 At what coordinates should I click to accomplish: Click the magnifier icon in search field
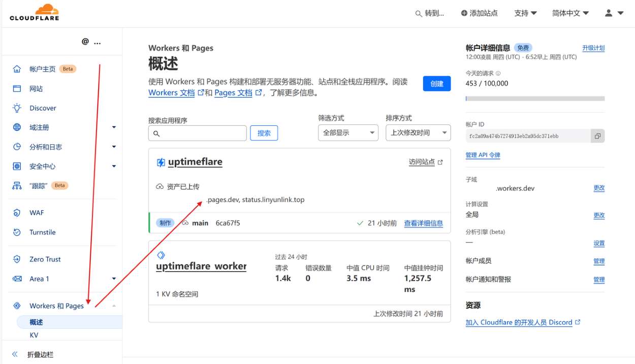(156, 134)
